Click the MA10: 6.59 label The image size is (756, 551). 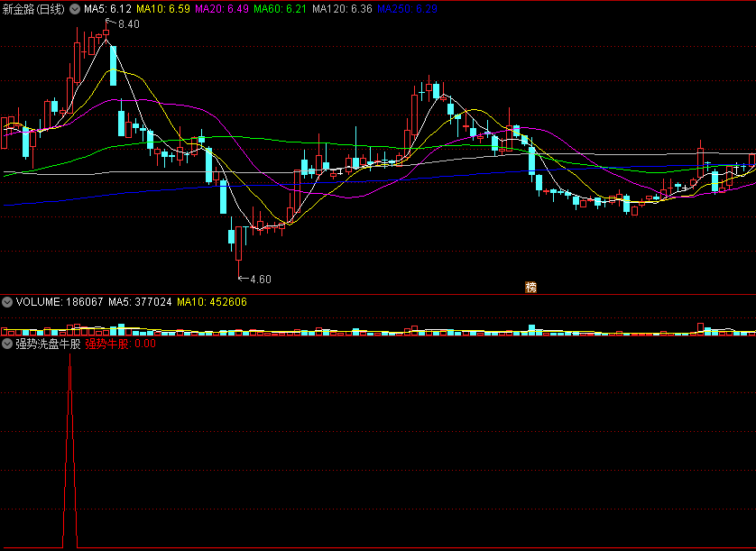coord(163,9)
